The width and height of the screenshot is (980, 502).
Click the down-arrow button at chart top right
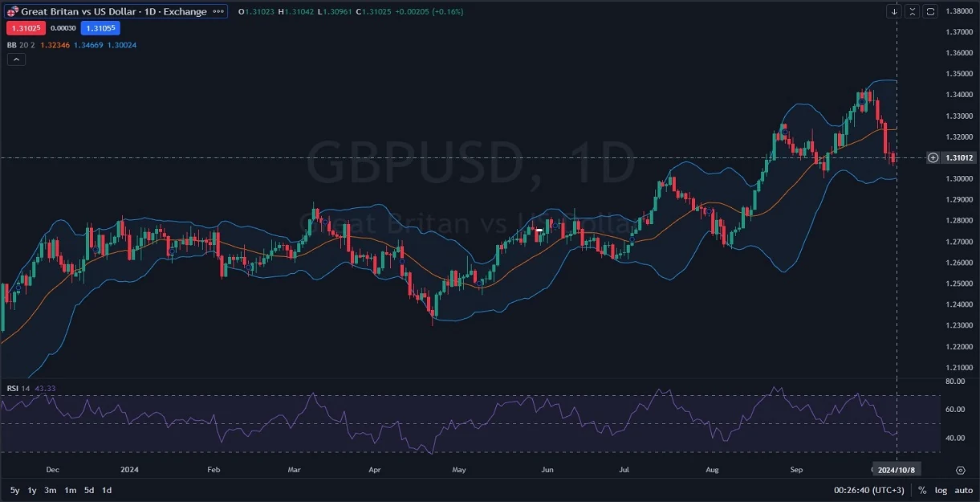894,11
